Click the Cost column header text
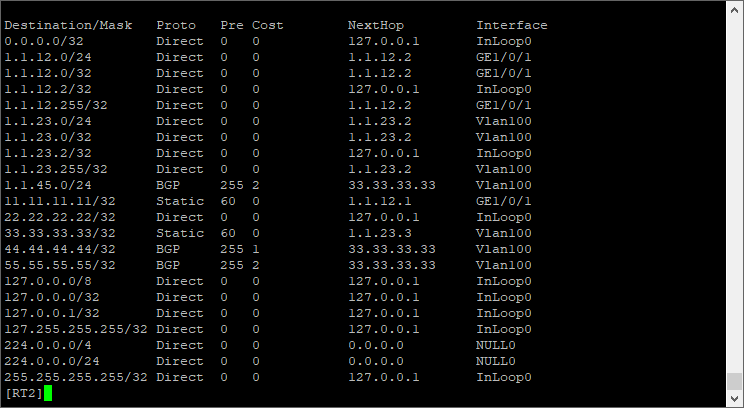The width and height of the screenshot is (744, 408). (x=268, y=25)
